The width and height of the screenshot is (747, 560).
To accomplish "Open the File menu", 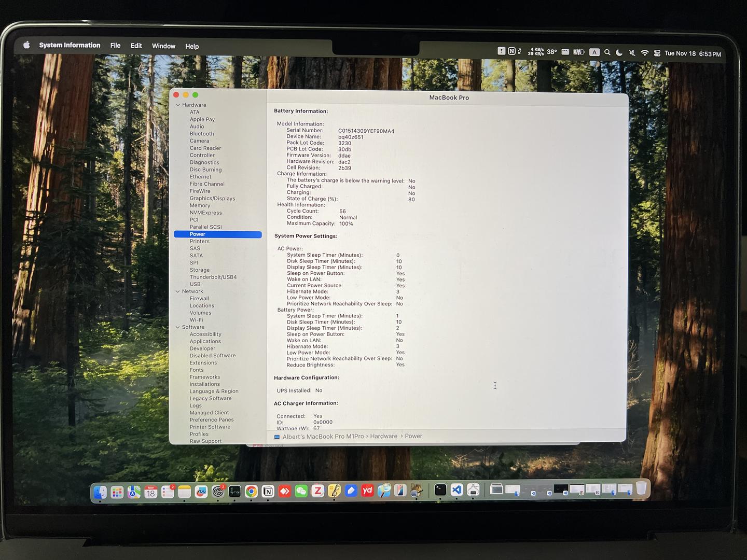I will (x=115, y=46).
